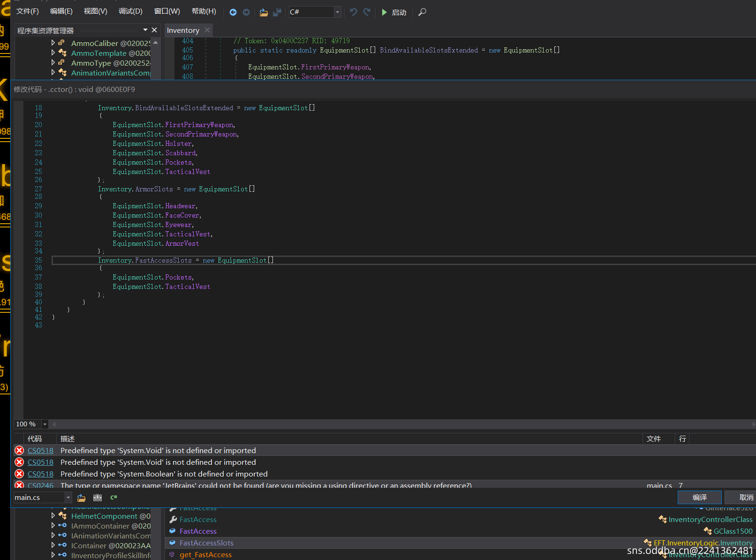The width and height of the screenshot is (756, 560).
Task: Click the add assembly reference folder icon beside main.cs
Action: [82, 498]
